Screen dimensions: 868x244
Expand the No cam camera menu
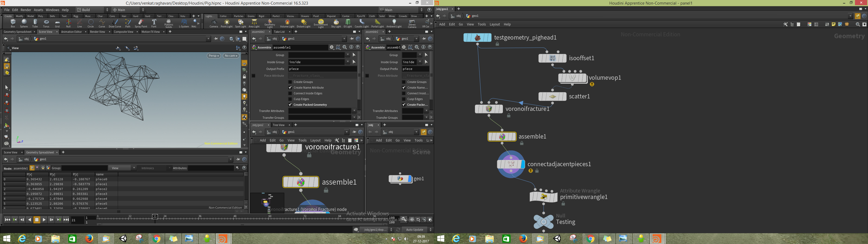pos(231,56)
